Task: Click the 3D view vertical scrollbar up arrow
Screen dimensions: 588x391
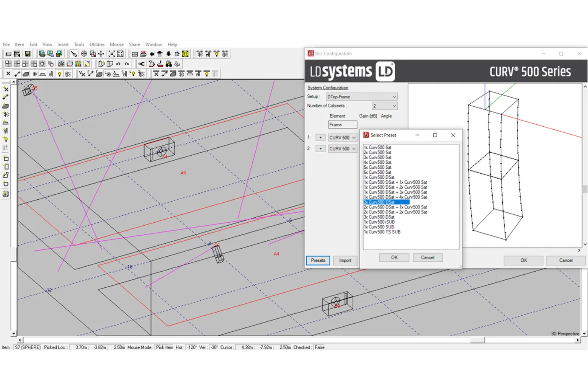Action: (13, 82)
